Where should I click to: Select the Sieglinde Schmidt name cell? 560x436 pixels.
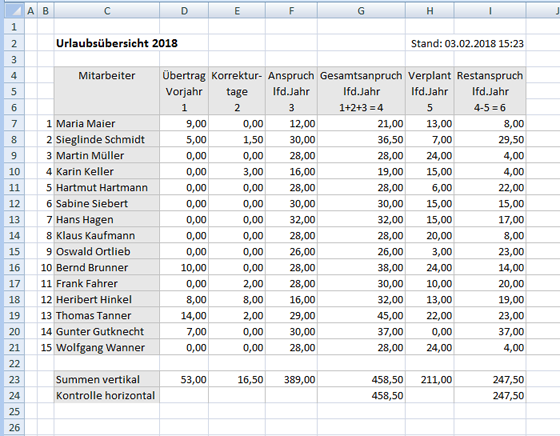(x=107, y=140)
